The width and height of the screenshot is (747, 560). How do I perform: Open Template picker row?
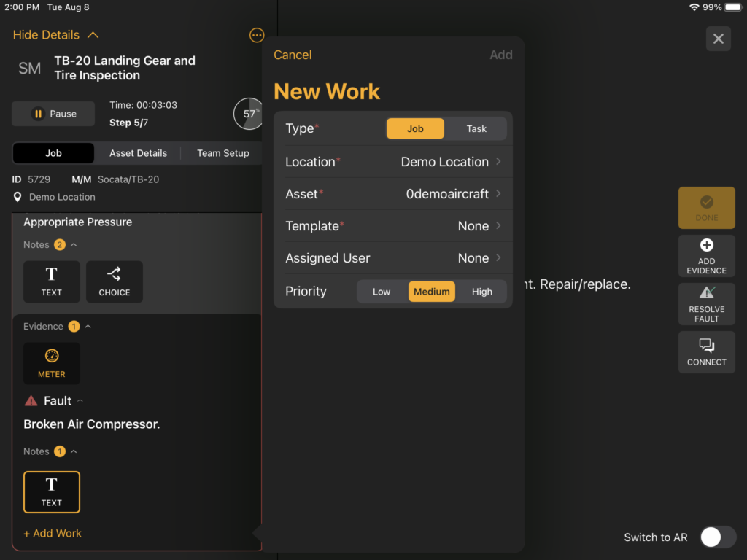click(x=393, y=226)
